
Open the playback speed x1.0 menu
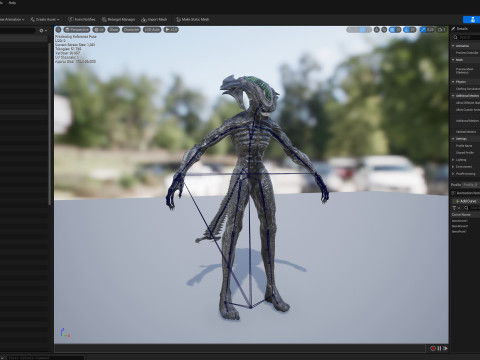(x=171, y=30)
